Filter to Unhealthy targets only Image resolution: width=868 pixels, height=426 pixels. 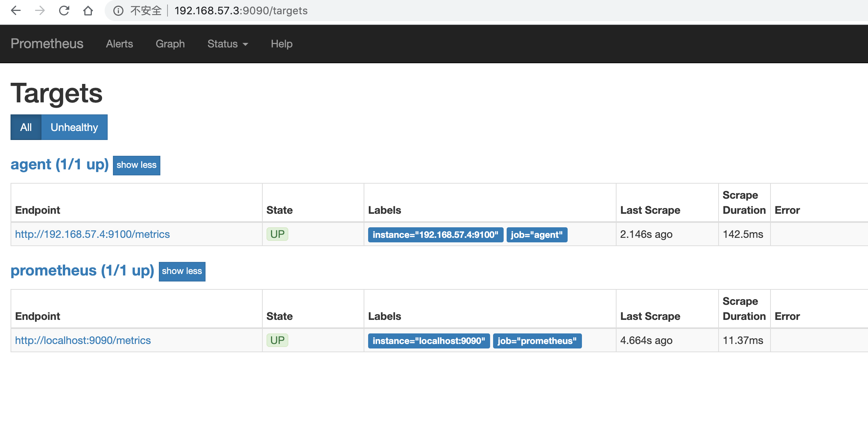[74, 127]
